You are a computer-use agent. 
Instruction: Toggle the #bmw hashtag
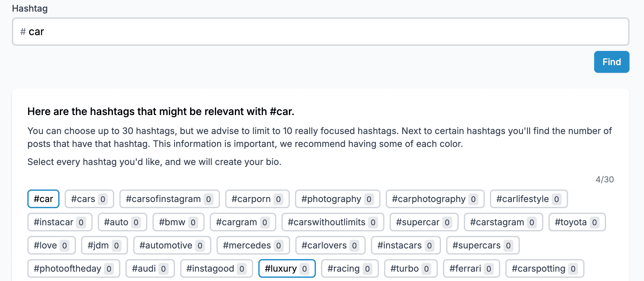[178, 222]
